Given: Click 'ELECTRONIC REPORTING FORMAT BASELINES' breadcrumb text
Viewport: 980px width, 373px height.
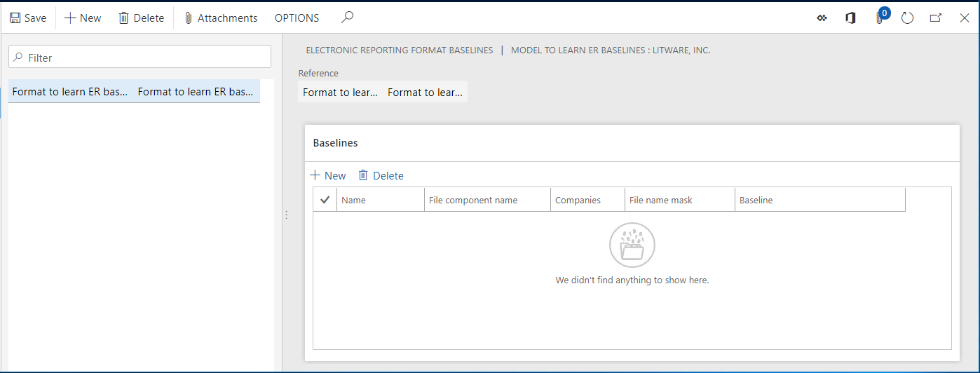Looking at the screenshot, I should (400, 50).
